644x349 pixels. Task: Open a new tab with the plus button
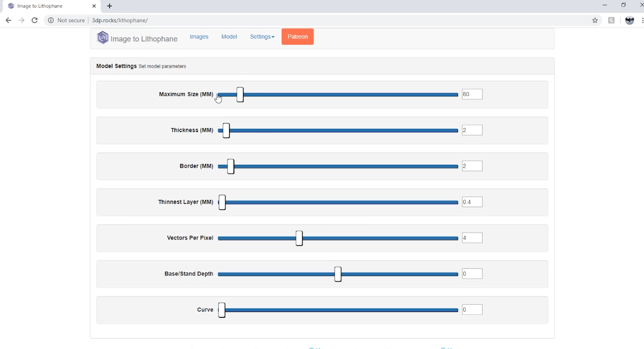coord(109,6)
